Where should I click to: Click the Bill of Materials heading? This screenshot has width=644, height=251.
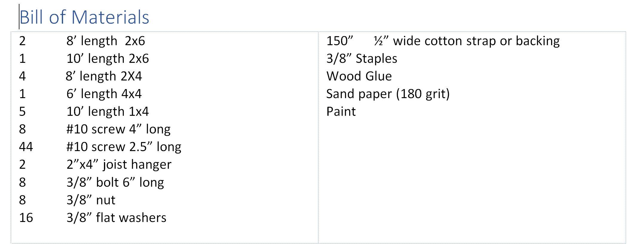coord(84,17)
